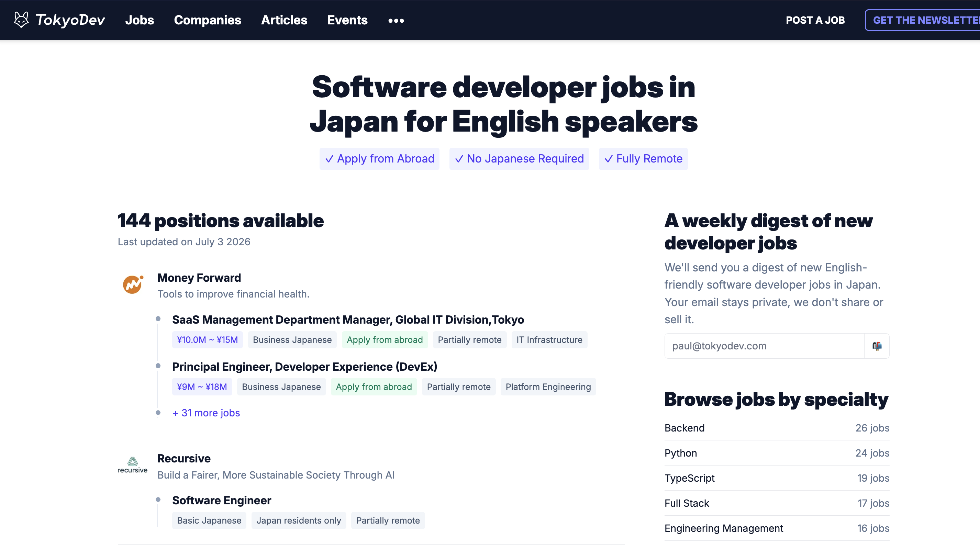Click Apply from abroad tag on SaaS Manager job
Image resolution: width=980 pixels, height=549 pixels.
385,340
